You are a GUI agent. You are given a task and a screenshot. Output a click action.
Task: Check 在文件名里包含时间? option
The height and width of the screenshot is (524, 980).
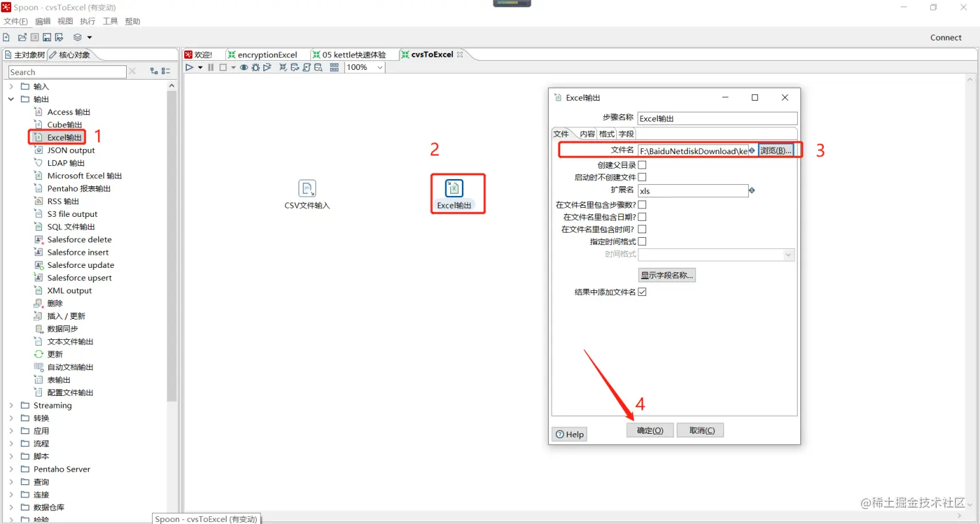click(642, 229)
